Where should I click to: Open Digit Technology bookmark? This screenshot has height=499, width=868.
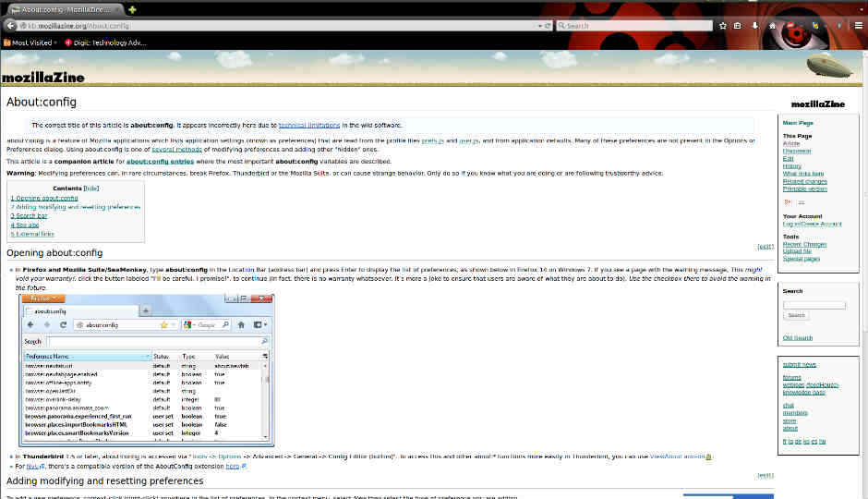pyautogui.click(x=105, y=43)
